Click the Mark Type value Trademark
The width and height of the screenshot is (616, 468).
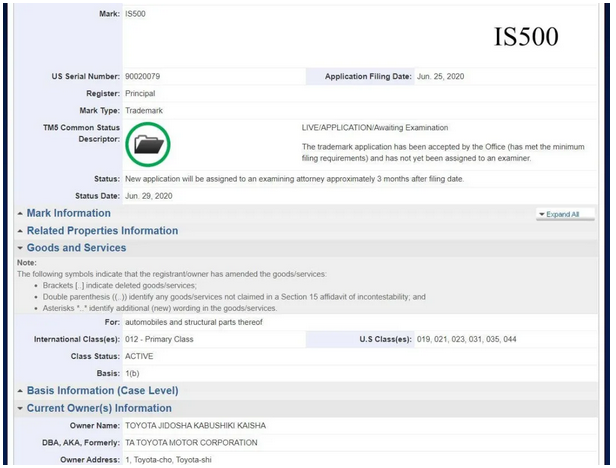(x=144, y=110)
